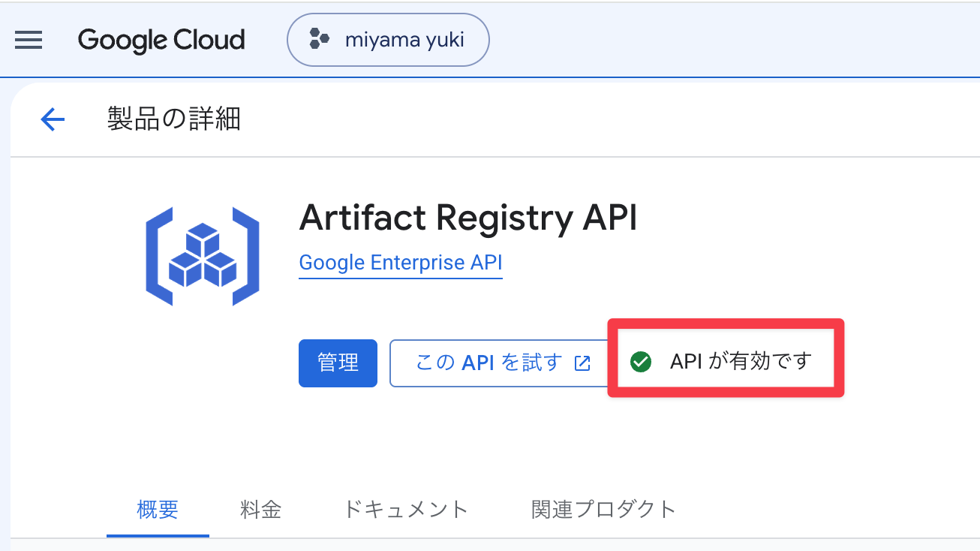Select the 関連プロダクト tab
This screenshot has height=551, width=980.
pyautogui.click(x=604, y=510)
